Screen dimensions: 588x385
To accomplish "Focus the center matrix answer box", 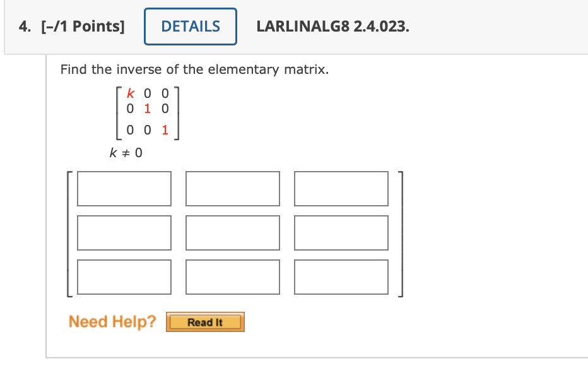I will tap(233, 233).
